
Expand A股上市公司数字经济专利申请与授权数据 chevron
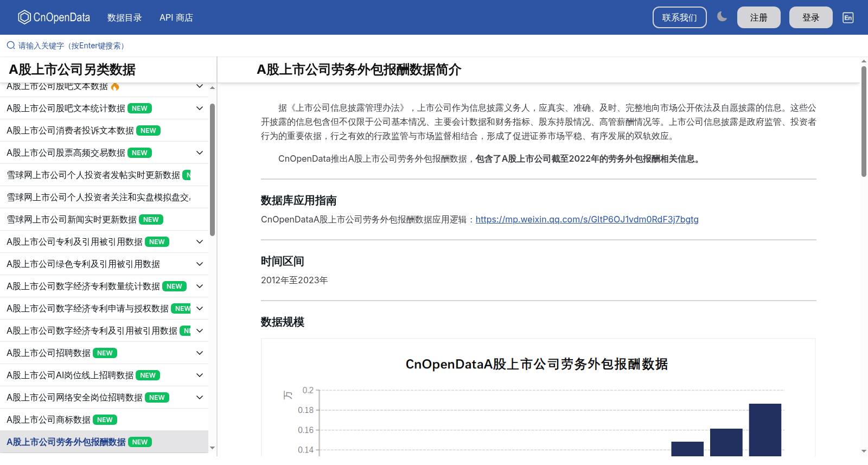pos(200,309)
